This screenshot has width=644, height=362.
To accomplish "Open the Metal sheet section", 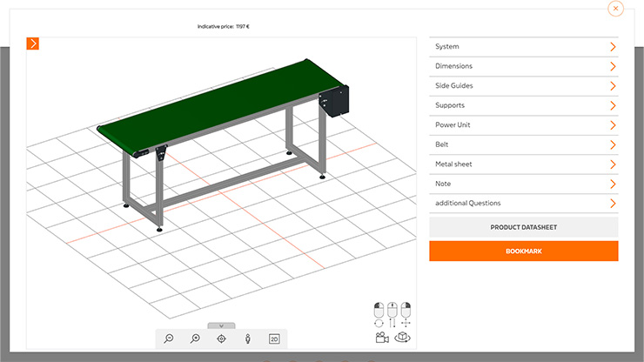I will [x=524, y=164].
